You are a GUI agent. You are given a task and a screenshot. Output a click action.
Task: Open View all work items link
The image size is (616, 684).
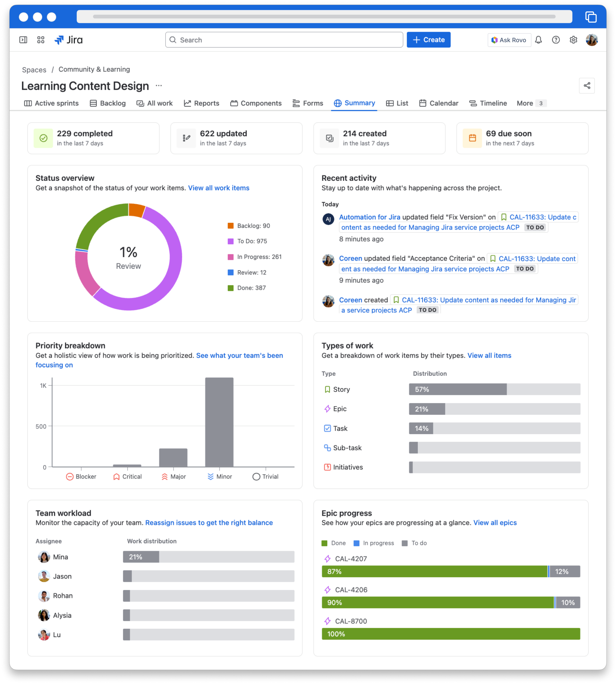click(218, 188)
